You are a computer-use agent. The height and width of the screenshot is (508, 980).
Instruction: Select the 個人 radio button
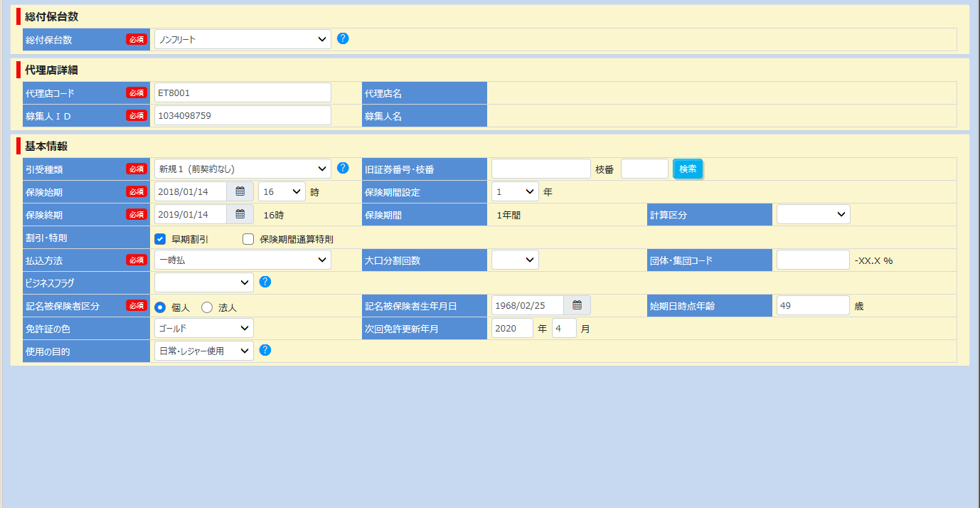point(160,307)
